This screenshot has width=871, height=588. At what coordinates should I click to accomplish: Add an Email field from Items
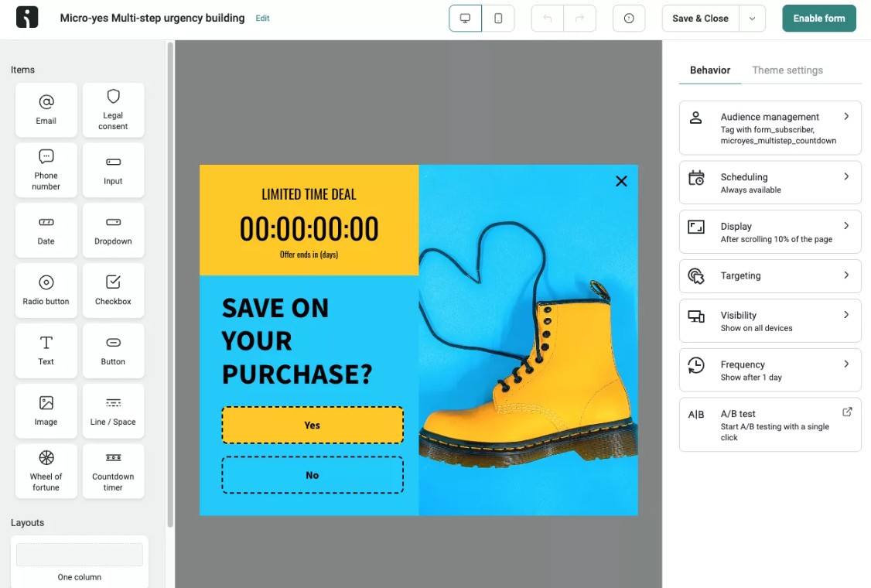pyautogui.click(x=46, y=109)
